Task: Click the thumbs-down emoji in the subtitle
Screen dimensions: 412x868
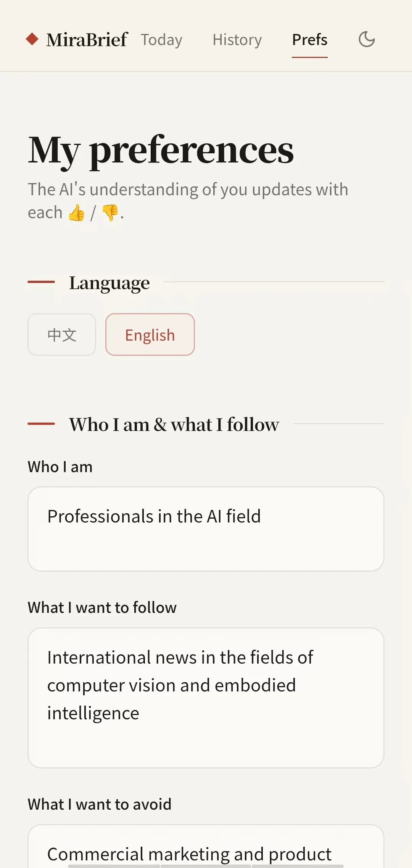Action: click(x=110, y=212)
